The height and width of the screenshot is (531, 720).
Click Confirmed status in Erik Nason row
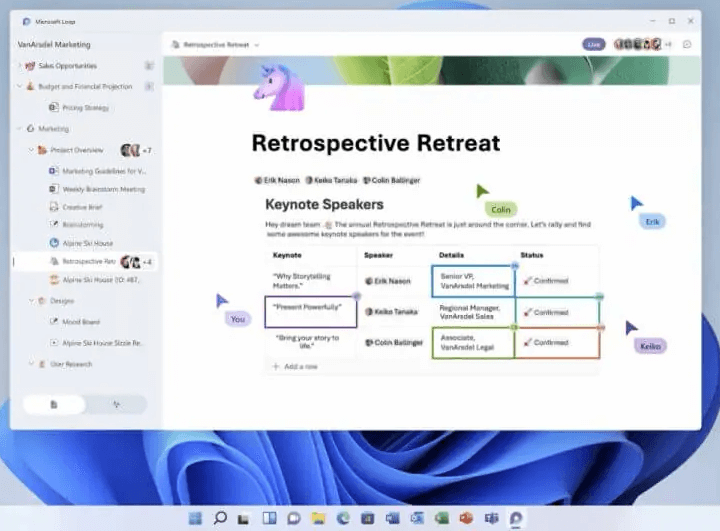tap(546, 281)
